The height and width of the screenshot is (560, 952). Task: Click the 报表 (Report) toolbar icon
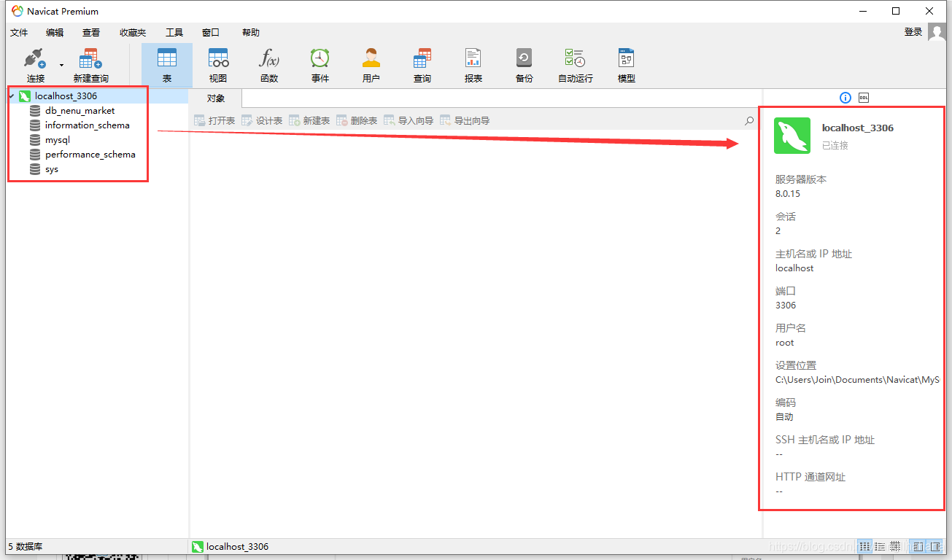(473, 59)
